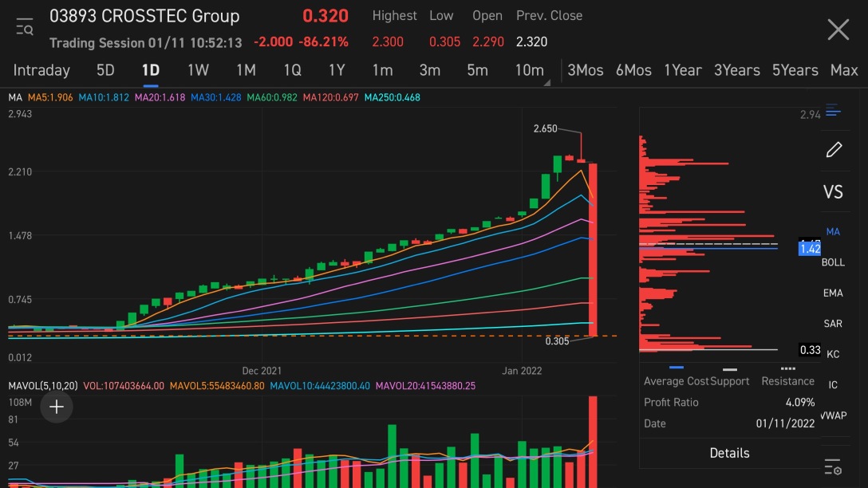Click the MA250:0.468 moving average label
The width and height of the screenshot is (868, 488).
click(x=392, y=97)
